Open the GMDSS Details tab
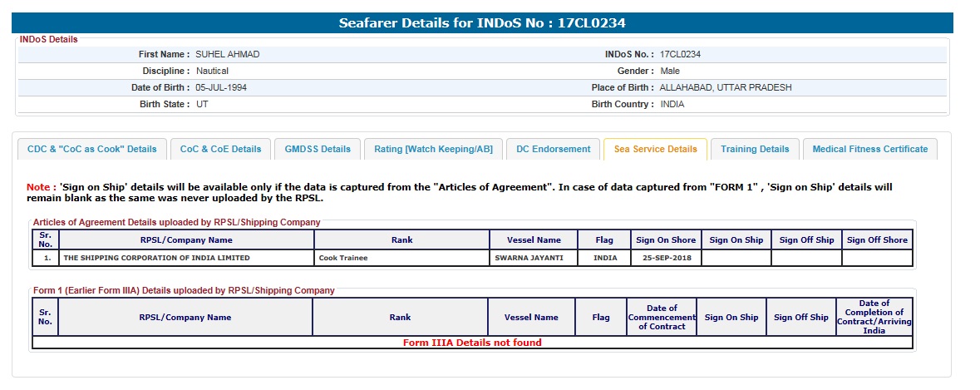Image resolution: width=980 pixels, height=390 pixels. [x=318, y=150]
